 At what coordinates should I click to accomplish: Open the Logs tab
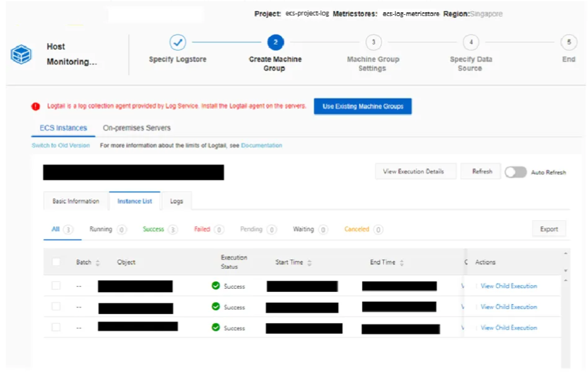point(176,201)
